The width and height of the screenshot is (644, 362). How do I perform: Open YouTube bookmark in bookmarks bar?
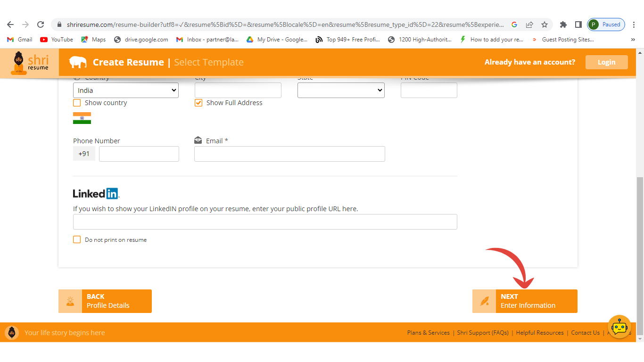(x=57, y=40)
